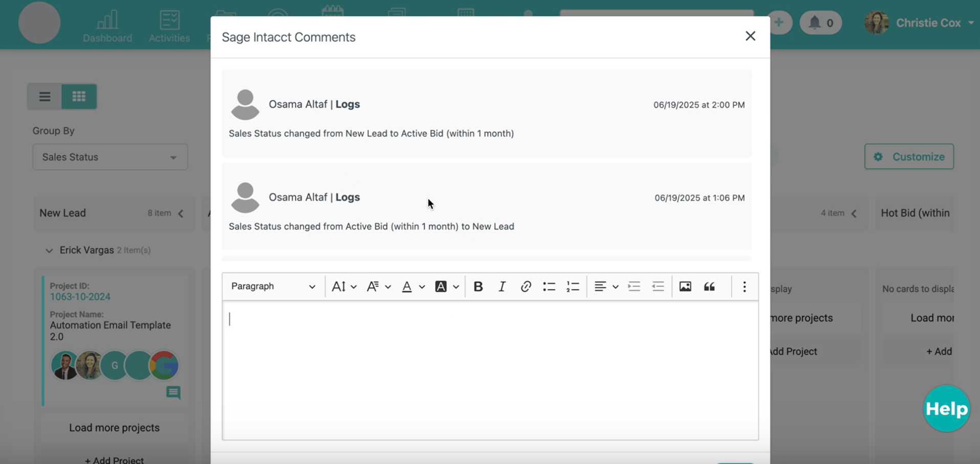The height and width of the screenshot is (464, 980).
Task: Switch to list view
Action: click(x=45, y=96)
